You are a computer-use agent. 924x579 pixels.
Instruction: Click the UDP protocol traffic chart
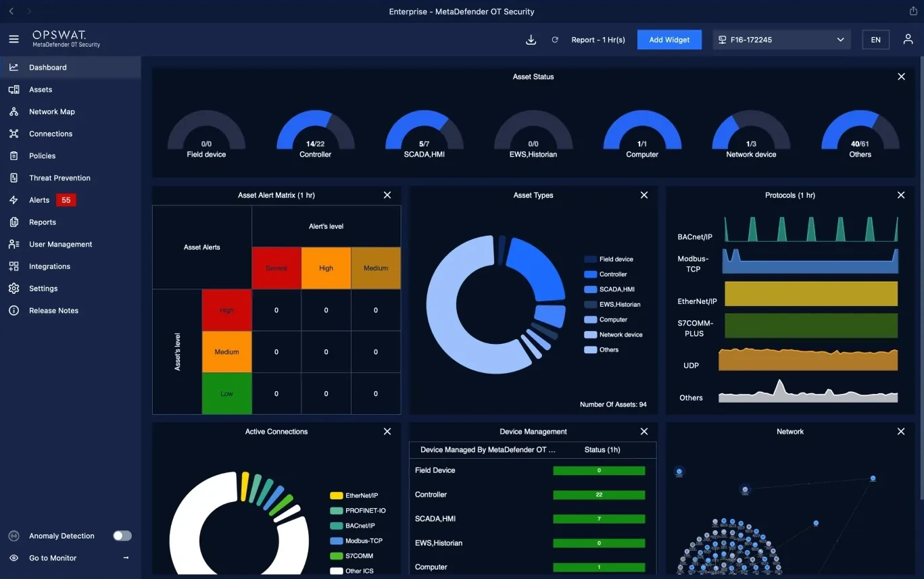coord(808,359)
